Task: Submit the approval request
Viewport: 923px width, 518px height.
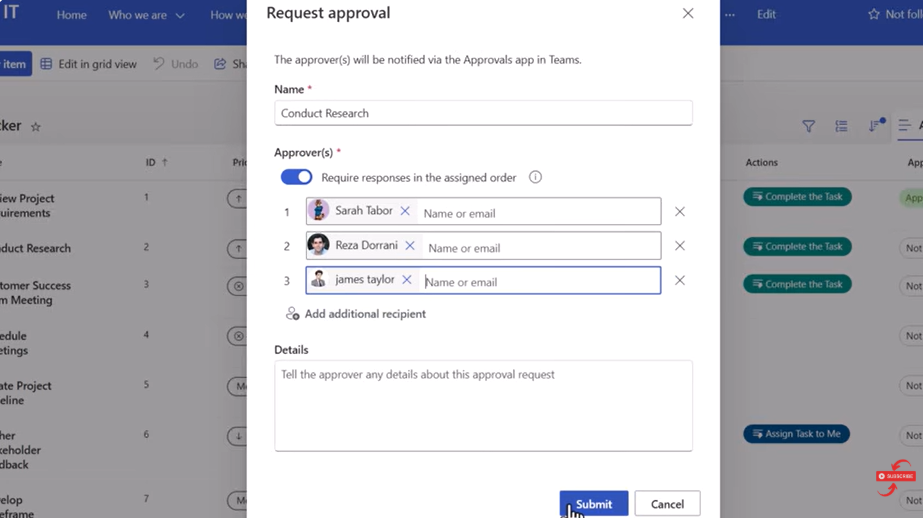Action: coord(593,504)
